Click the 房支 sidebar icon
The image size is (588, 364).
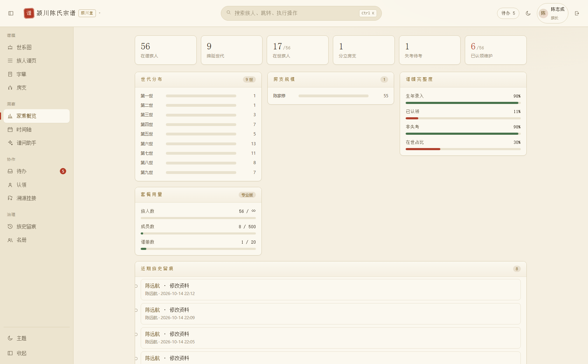[10, 87]
